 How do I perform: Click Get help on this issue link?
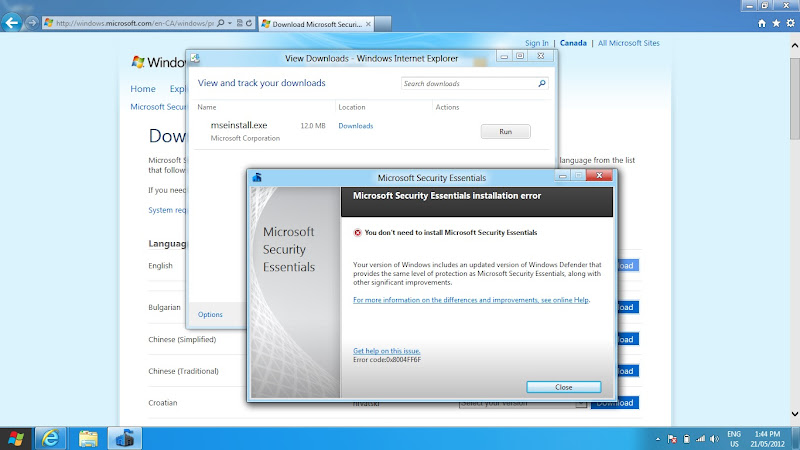tap(387, 351)
